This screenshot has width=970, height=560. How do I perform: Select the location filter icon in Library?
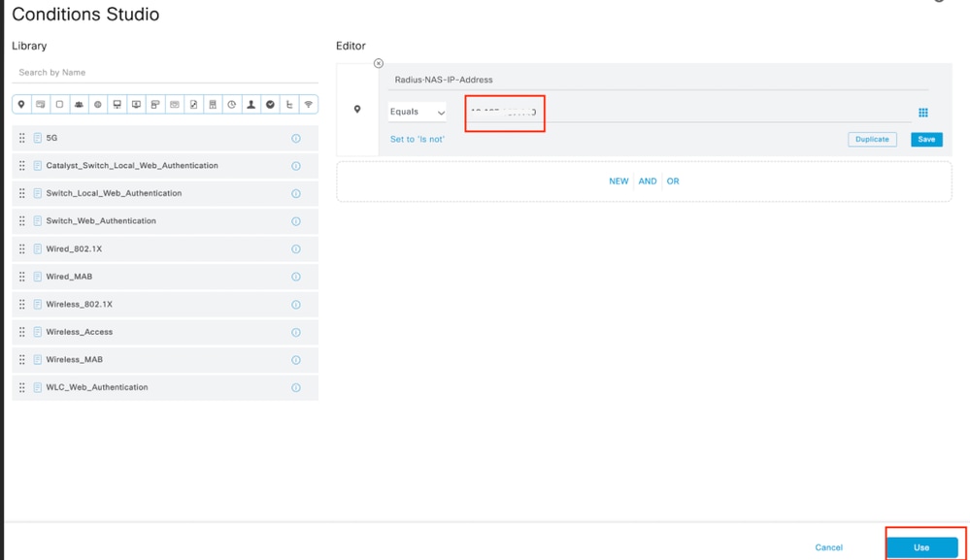(22, 104)
